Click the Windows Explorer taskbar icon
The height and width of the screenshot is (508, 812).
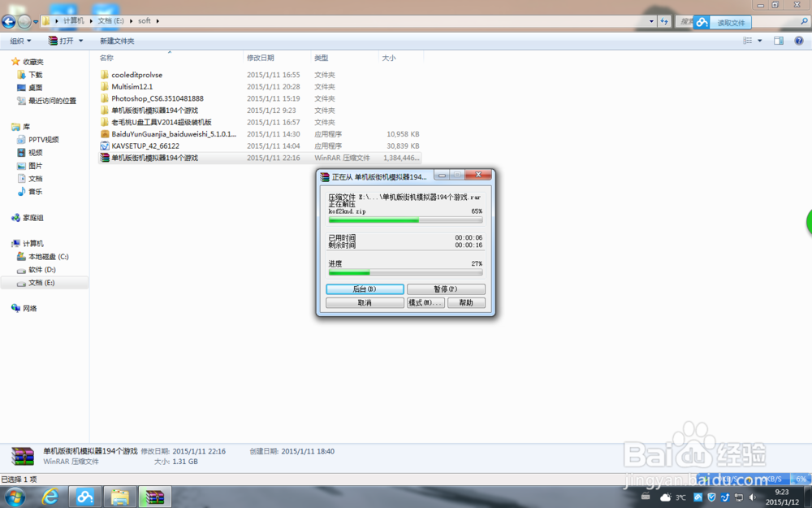click(x=120, y=497)
